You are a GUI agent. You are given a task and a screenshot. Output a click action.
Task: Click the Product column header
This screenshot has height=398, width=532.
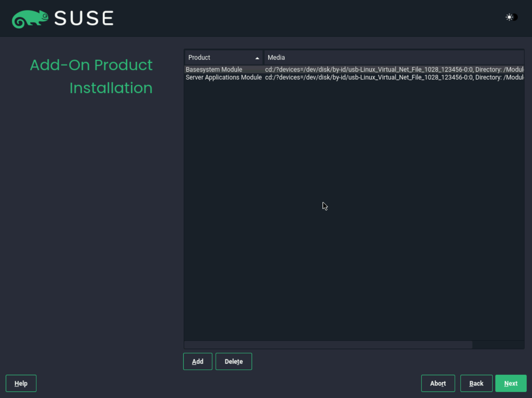pos(199,57)
